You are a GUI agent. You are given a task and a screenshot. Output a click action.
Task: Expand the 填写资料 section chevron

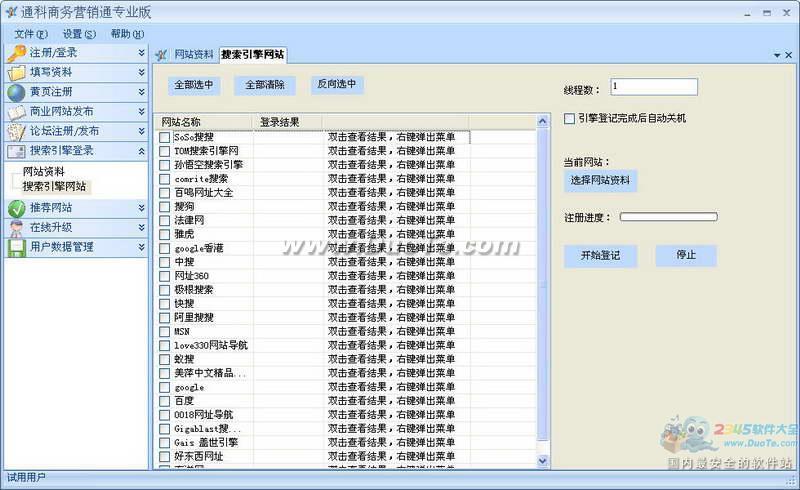141,72
